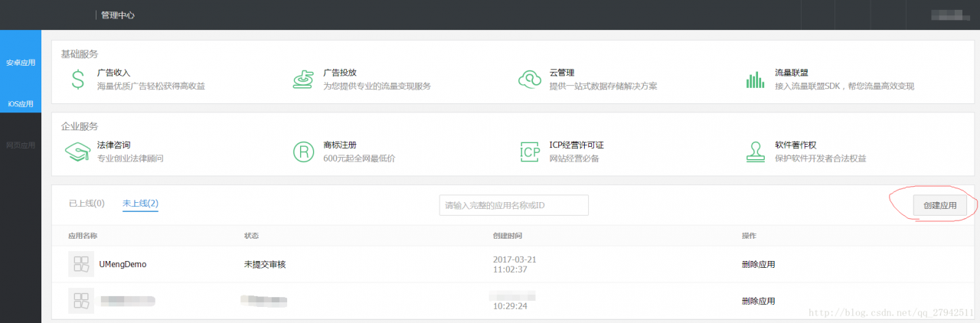
Task: Click the 未提交审核 status text
Action: coord(265,265)
